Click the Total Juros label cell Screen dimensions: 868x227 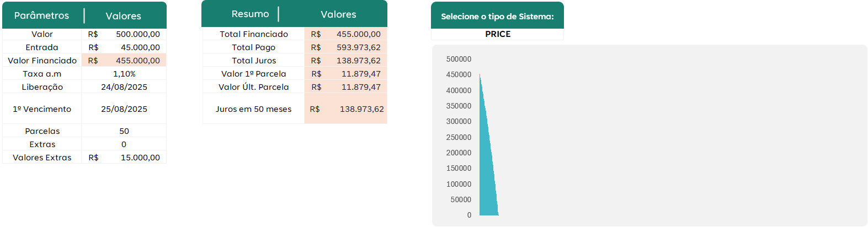(x=254, y=61)
